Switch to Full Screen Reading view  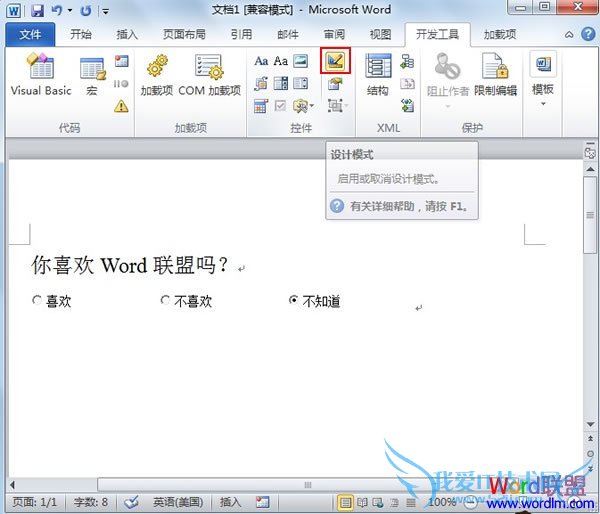click(362, 502)
